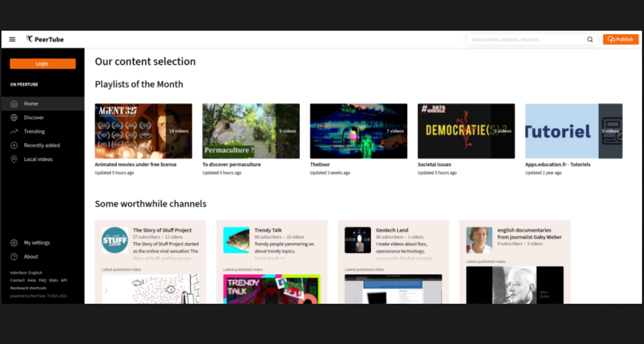Open The Story of Stuff Project channel name
Screen dimensions: 644x344
(x=163, y=230)
